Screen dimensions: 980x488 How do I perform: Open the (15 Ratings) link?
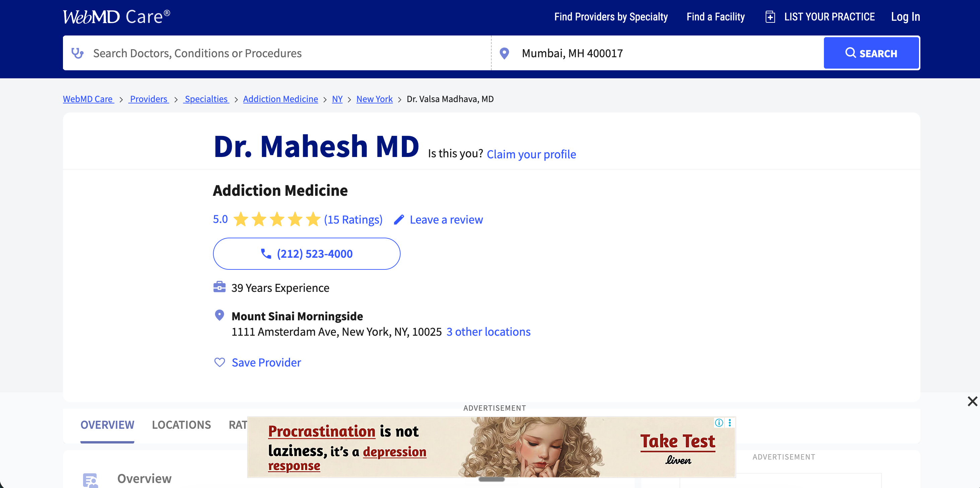[x=353, y=220]
